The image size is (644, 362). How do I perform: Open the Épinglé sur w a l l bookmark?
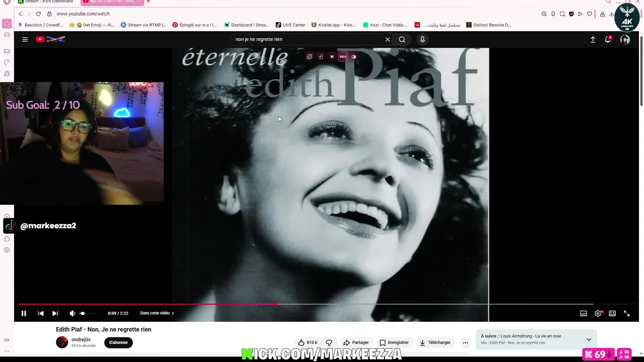click(195, 25)
